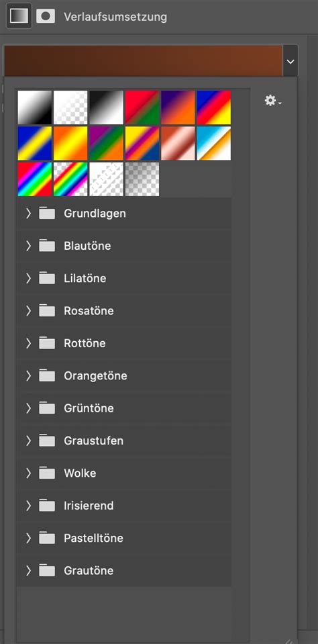Select the Orangetöne folder row

pyautogui.click(x=124, y=376)
